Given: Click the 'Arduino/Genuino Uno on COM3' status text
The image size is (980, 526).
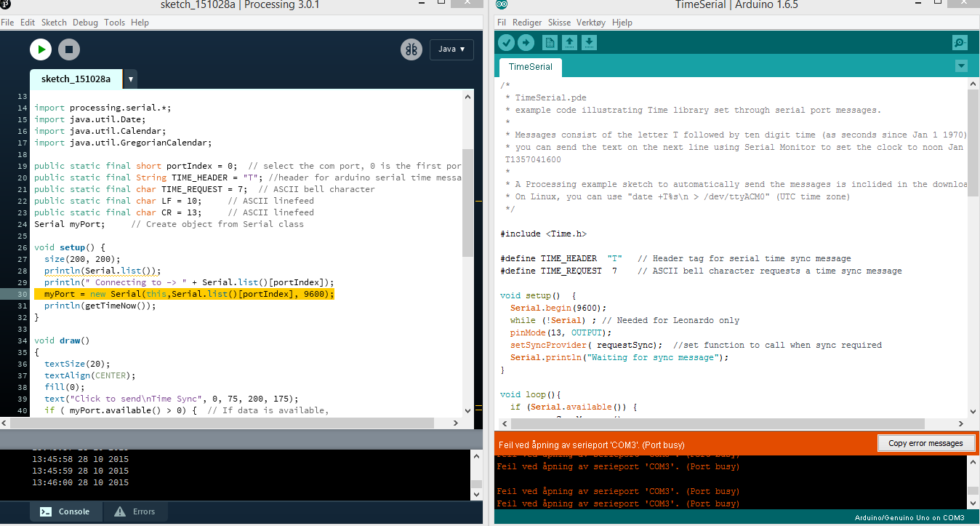Looking at the screenshot, I should 909,518.
